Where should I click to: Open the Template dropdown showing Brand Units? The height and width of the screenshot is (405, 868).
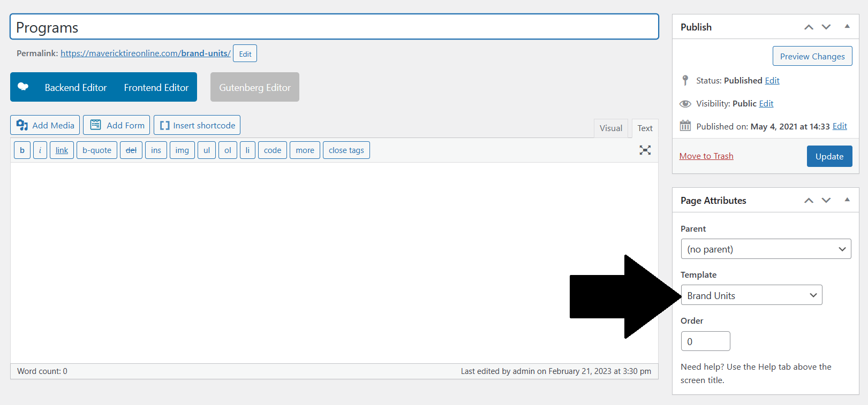(751, 295)
